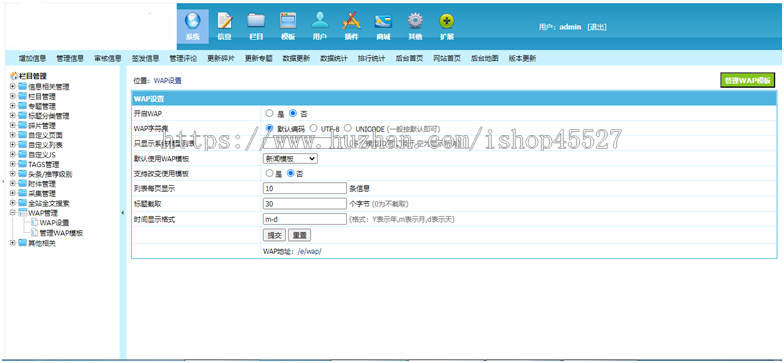Open the 扩展 green plus icon

point(446,20)
